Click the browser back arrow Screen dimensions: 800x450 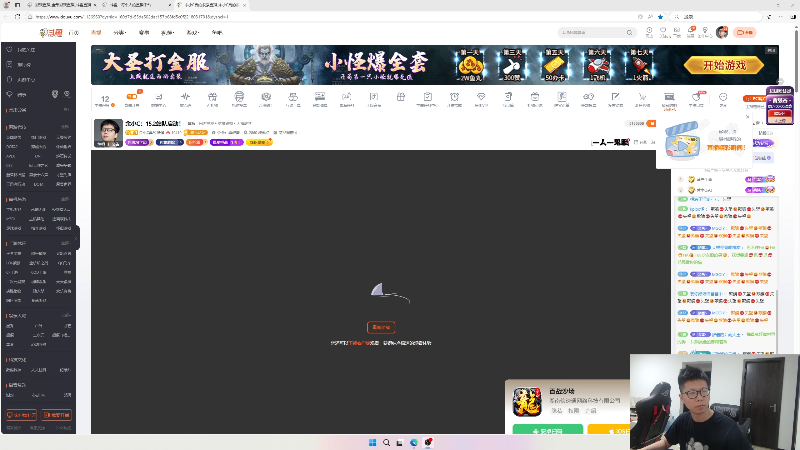tap(6, 17)
